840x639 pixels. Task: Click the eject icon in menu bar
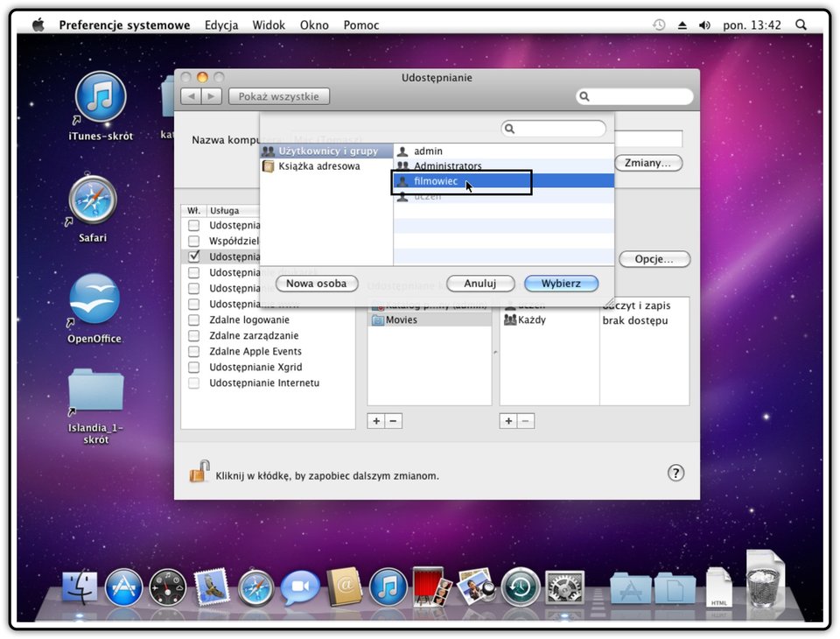tap(682, 25)
